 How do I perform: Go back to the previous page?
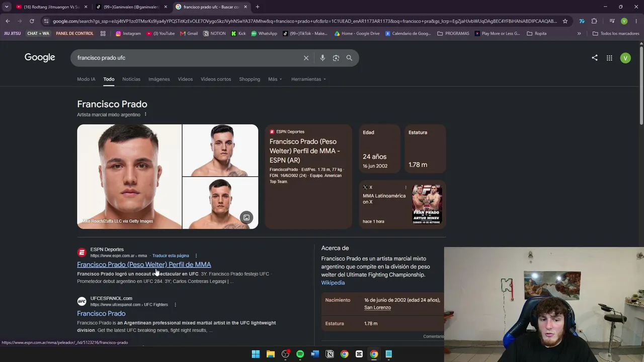click(8, 21)
